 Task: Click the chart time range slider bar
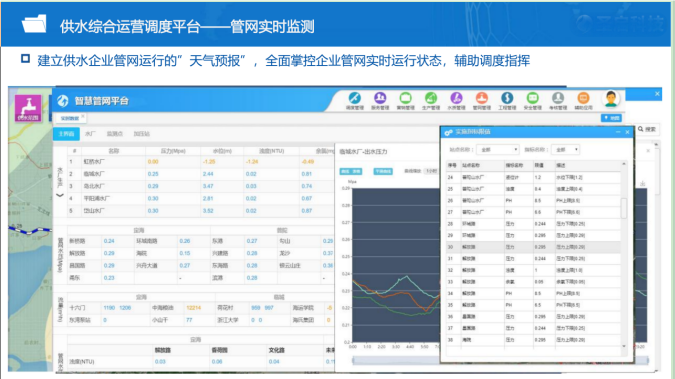pos(395,360)
